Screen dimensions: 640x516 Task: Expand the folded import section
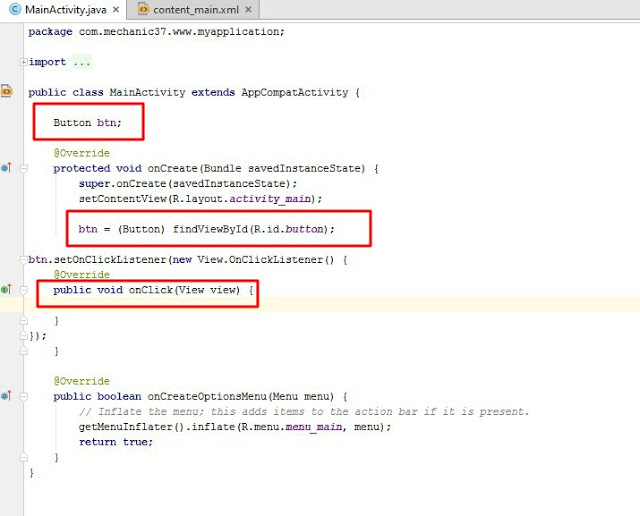[x=24, y=62]
